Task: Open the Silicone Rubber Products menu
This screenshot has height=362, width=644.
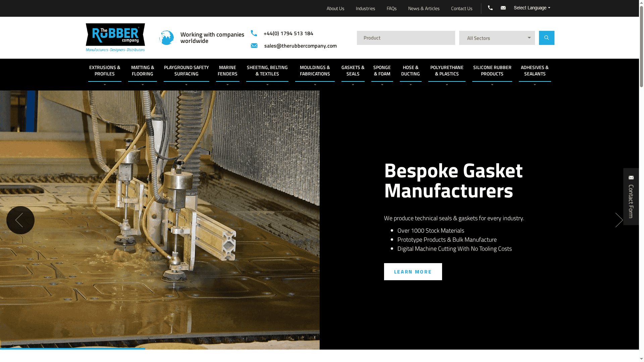Action: pyautogui.click(x=492, y=71)
